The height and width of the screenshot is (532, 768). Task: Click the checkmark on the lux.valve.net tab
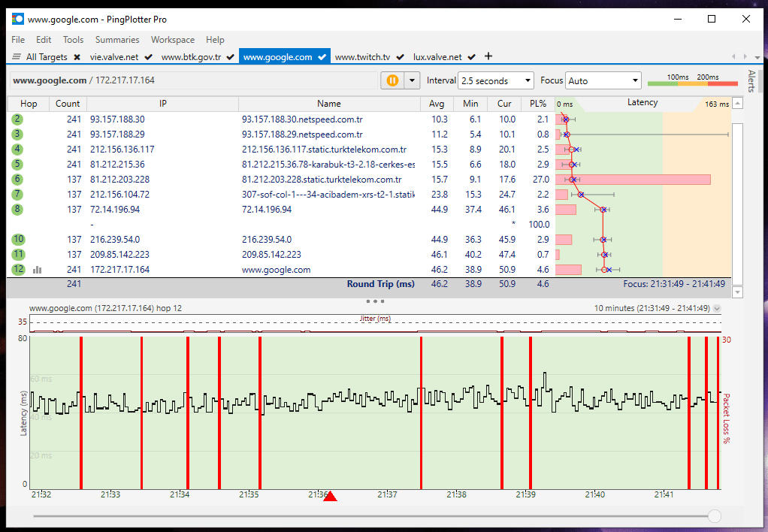(472, 57)
